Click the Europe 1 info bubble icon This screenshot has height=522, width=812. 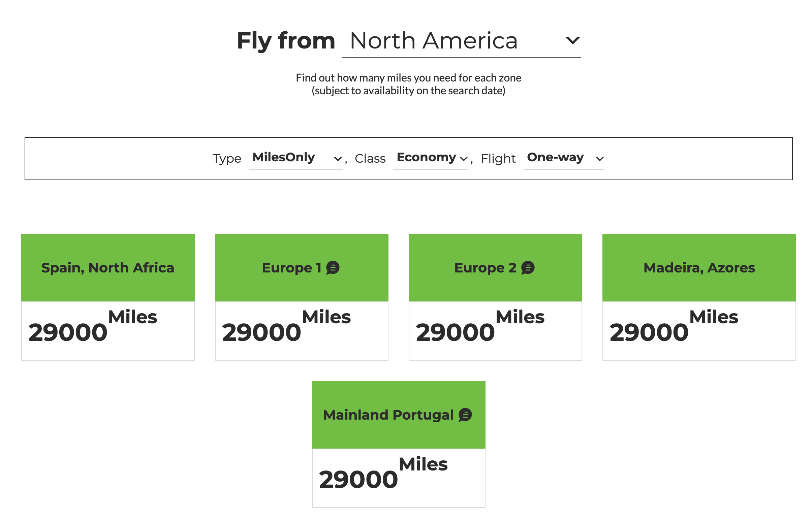point(332,267)
